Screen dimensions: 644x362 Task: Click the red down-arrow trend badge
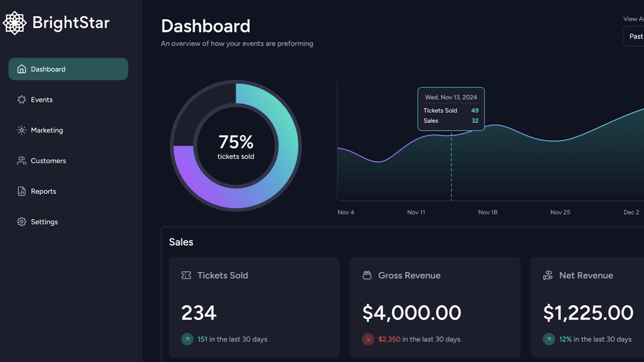pyautogui.click(x=368, y=339)
